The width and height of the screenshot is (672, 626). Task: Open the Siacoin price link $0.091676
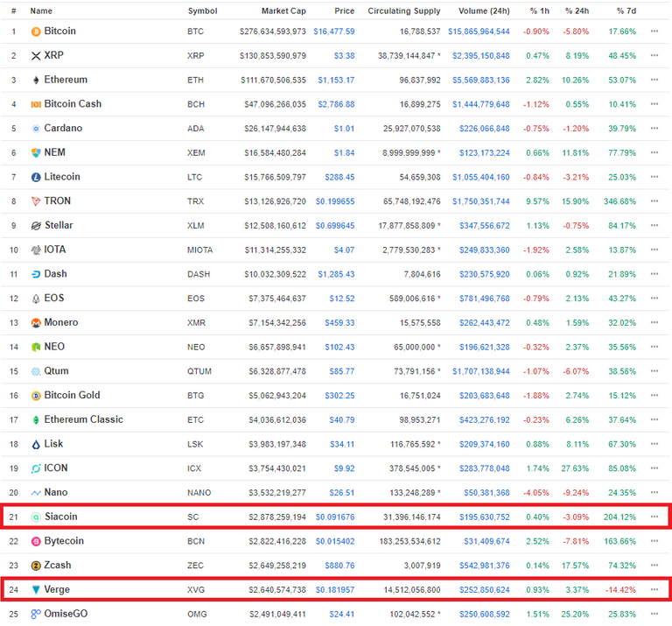335,517
